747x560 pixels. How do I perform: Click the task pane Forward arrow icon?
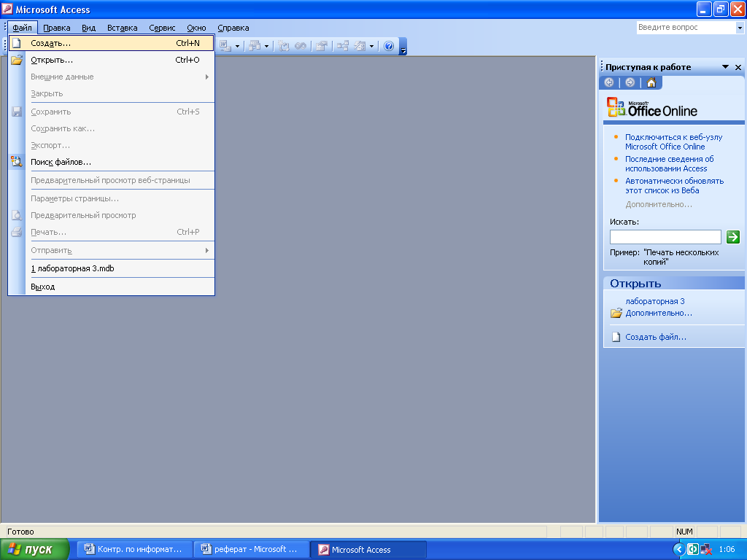(x=630, y=82)
